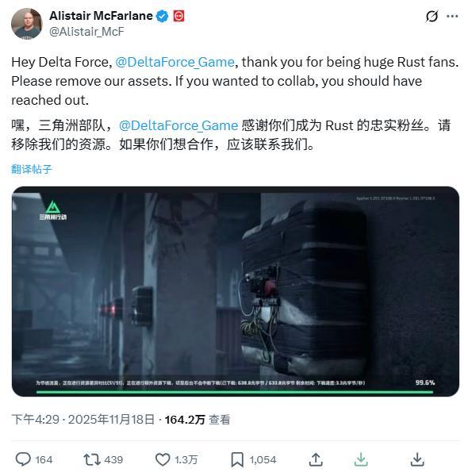Open the three-dot more options menu

tap(452, 17)
